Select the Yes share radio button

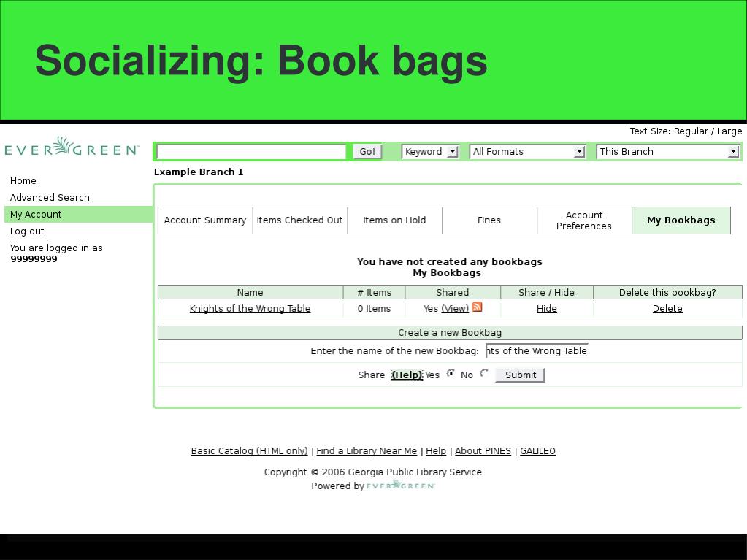pos(451,374)
